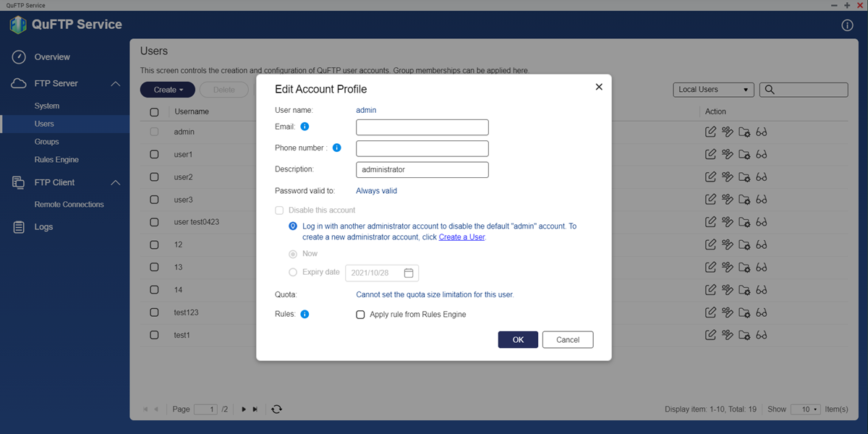The image size is (868, 434).
Task: Click shared folder permissions icon for user3
Action: 744,200
